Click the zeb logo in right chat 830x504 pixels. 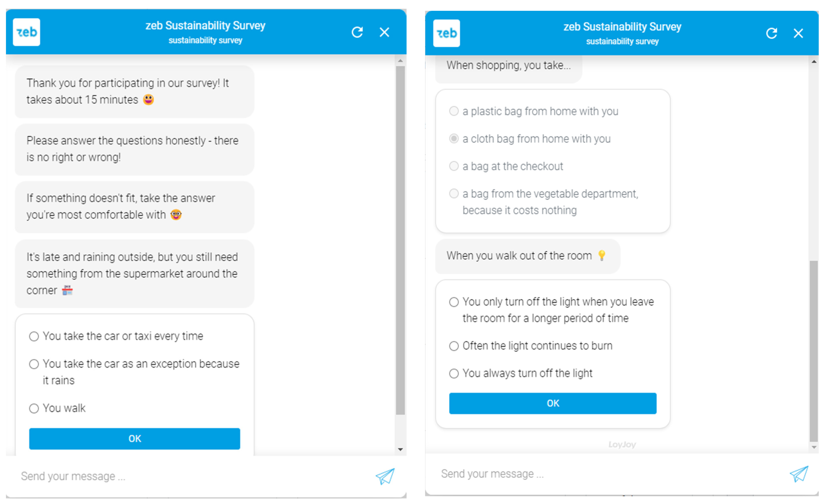pos(446,33)
